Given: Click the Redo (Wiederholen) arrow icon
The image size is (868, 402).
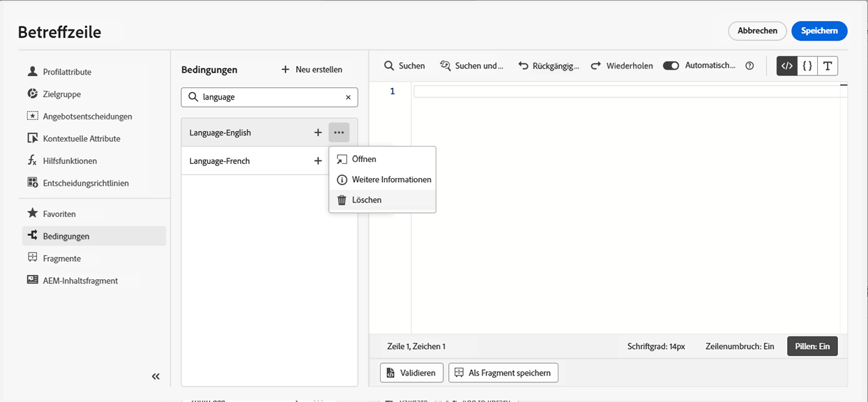Looking at the screenshot, I should (596, 66).
